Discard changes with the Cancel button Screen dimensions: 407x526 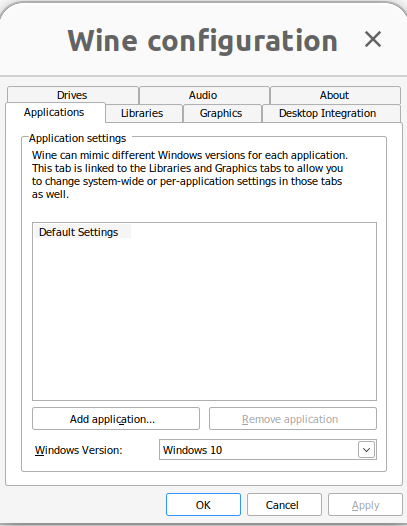284,505
